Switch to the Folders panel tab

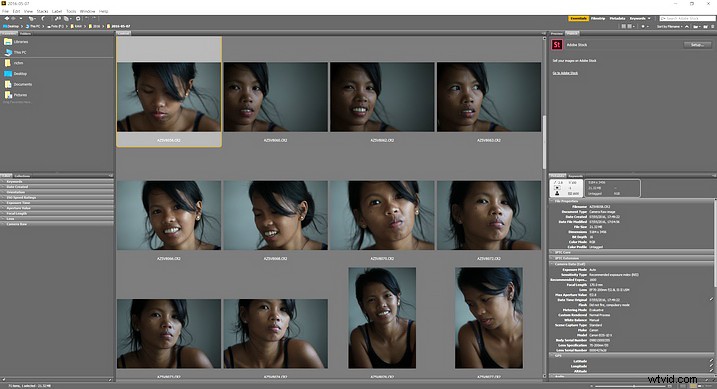[x=25, y=33]
